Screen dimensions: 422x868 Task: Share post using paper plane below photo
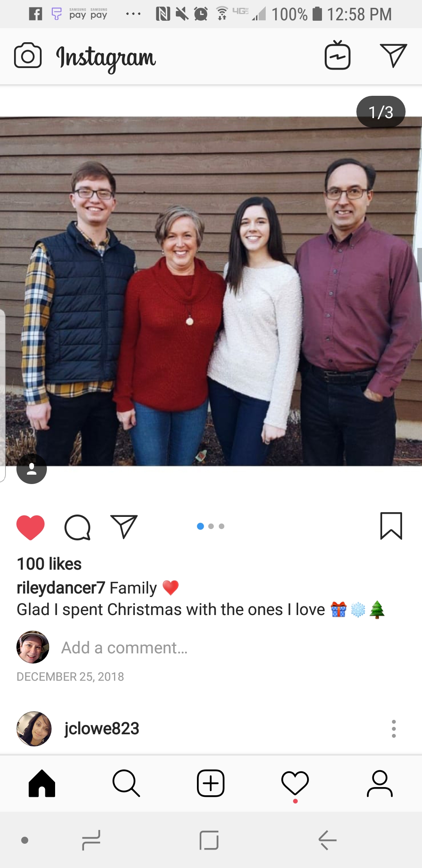[x=124, y=526]
